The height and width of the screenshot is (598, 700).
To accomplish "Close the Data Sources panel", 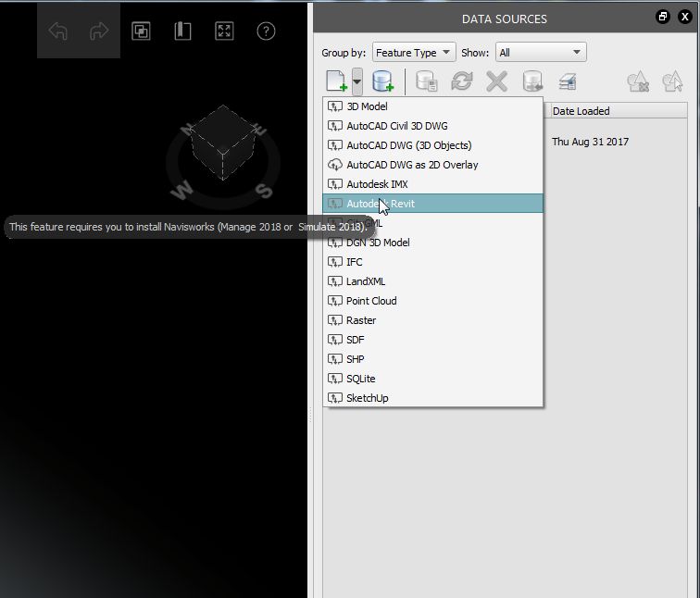I will tap(685, 17).
